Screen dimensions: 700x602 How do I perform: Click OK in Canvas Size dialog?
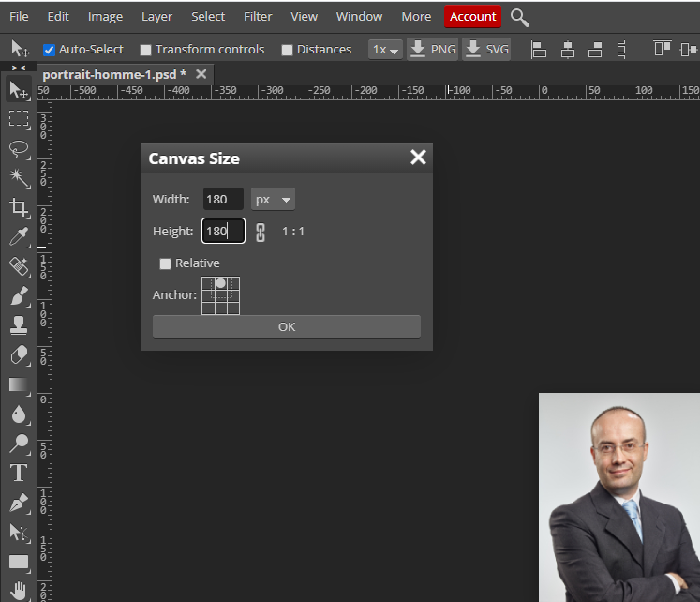287,326
